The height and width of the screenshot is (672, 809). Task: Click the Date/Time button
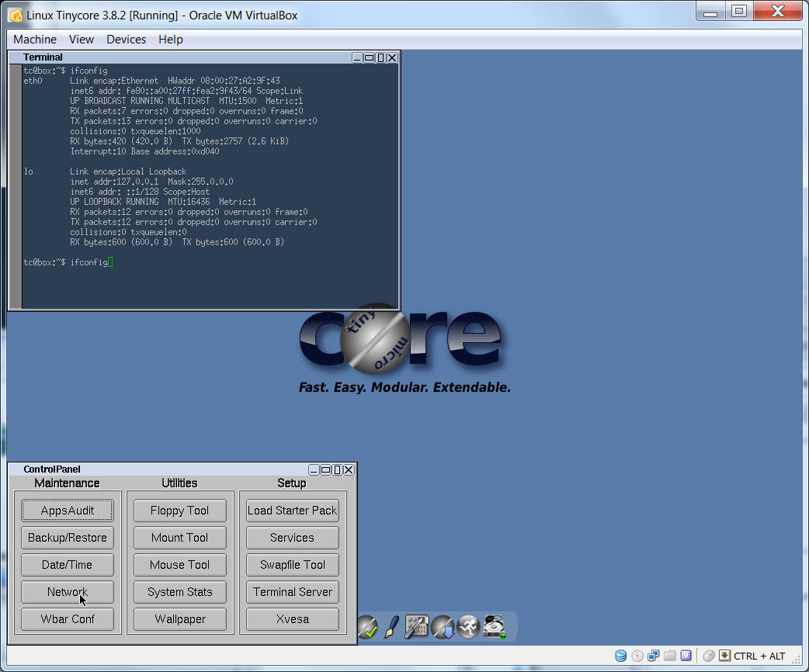click(68, 565)
